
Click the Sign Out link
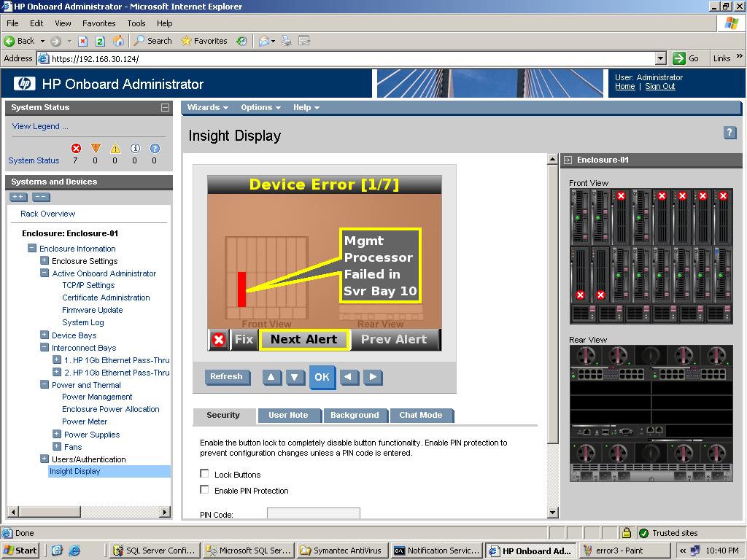tap(659, 86)
